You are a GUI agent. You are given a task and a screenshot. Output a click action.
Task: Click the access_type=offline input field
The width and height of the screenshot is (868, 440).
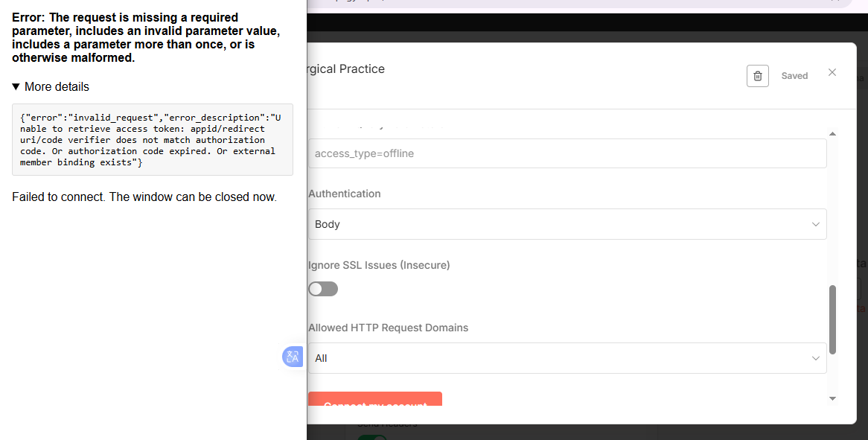[567, 153]
